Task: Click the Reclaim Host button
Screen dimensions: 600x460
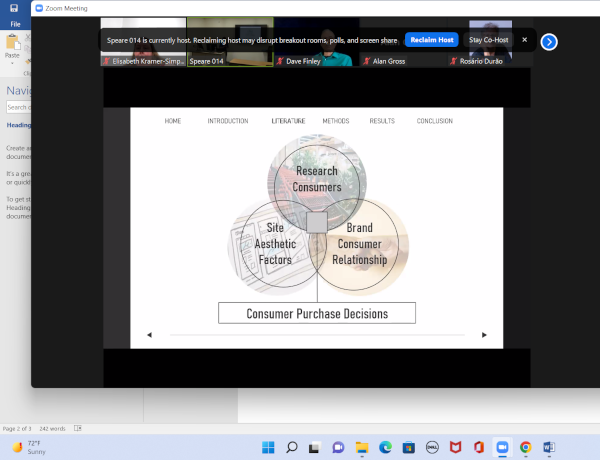Action: point(432,40)
